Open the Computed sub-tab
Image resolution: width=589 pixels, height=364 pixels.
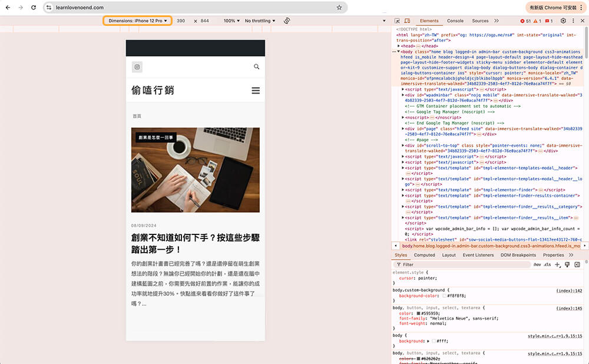tap(425, 255)
